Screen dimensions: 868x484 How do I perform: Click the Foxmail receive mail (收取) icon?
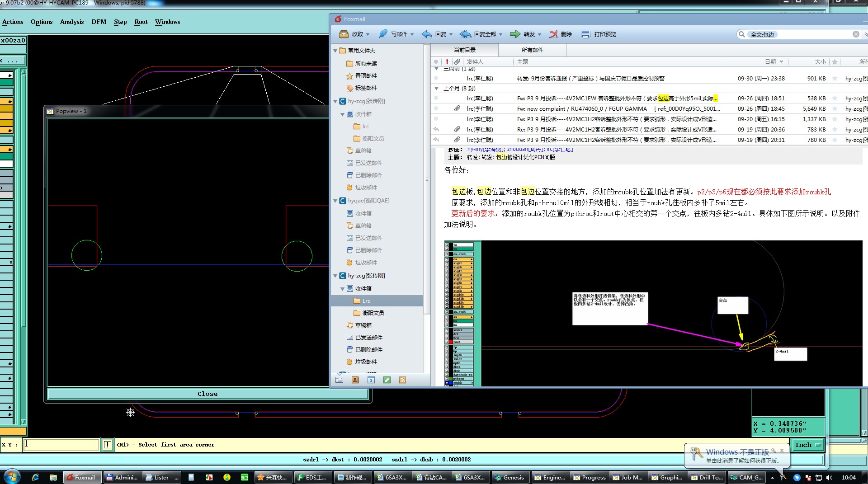(x=344, y=34)
